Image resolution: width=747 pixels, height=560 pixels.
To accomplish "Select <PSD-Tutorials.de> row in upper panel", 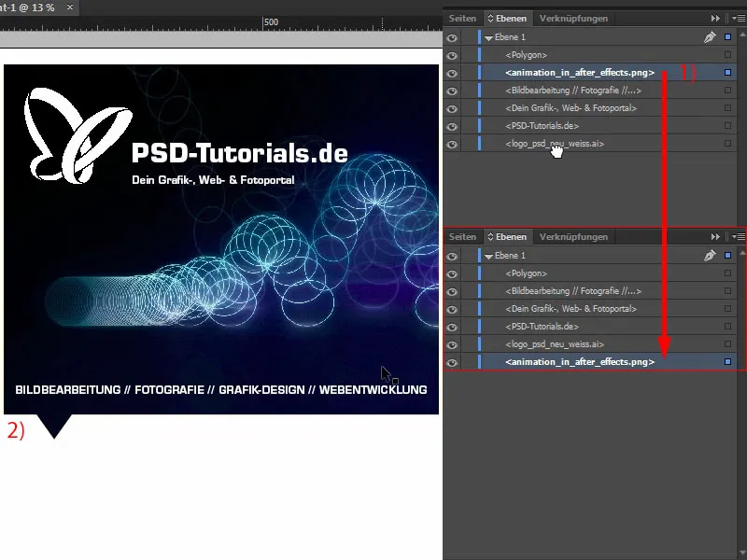I will [591, 126].
